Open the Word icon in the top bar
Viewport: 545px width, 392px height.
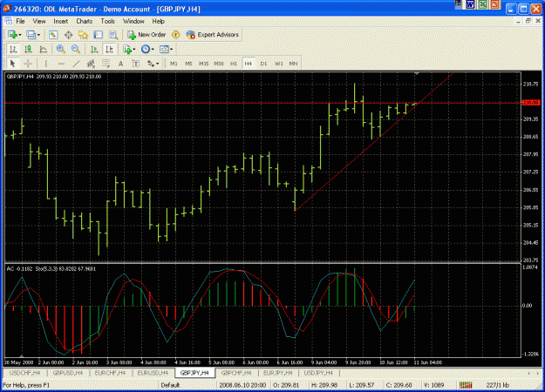471,4
